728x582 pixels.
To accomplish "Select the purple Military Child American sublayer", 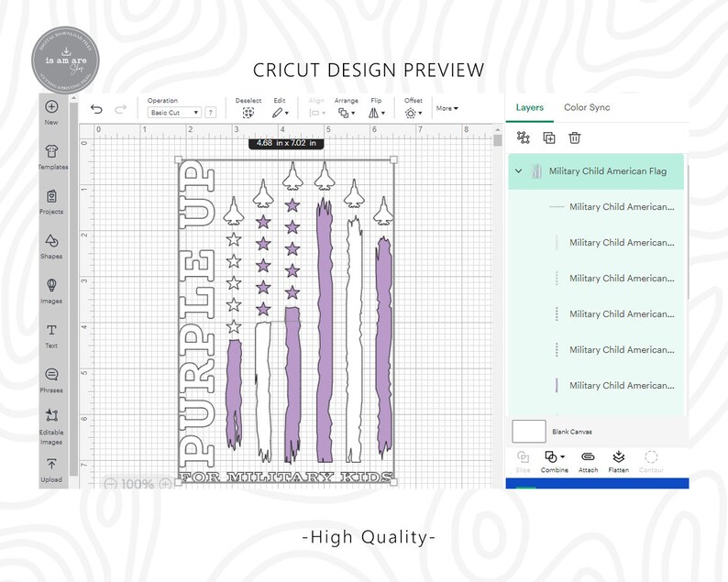I will [596, 386].
